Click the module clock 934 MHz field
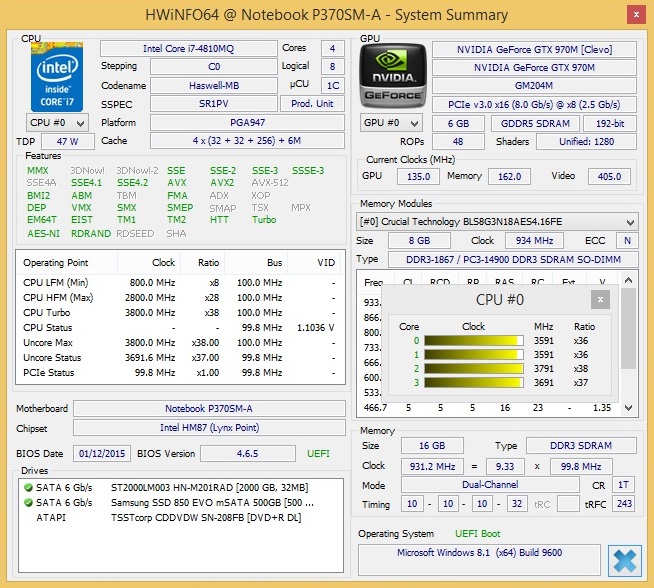The image size is (654, 588). 534,241
